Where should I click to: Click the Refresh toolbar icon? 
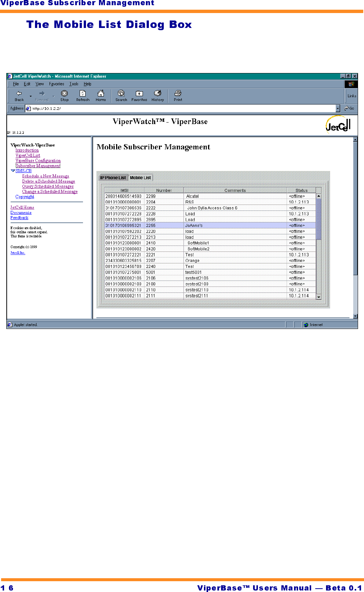(x=83, y=95)
